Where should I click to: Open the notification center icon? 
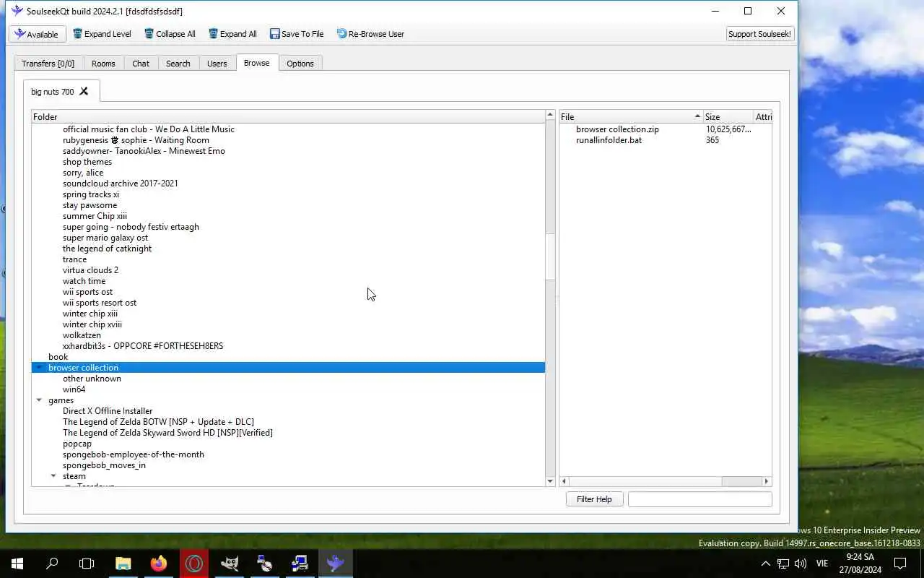(x=900, y=564)
